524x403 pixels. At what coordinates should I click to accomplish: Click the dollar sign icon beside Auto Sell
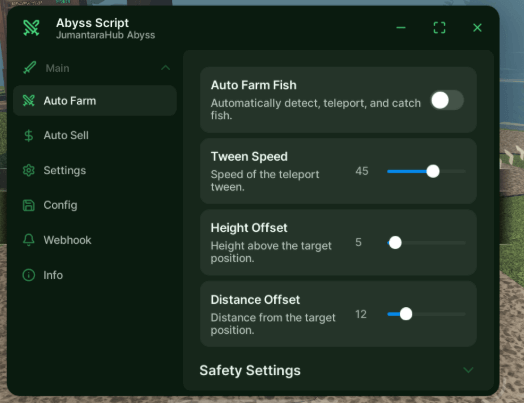29,135
